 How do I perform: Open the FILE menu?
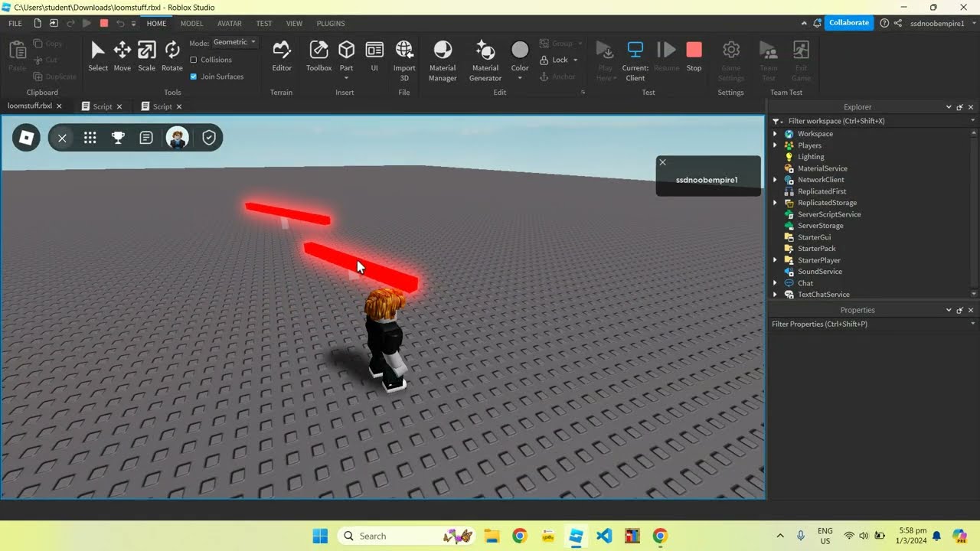15,24
